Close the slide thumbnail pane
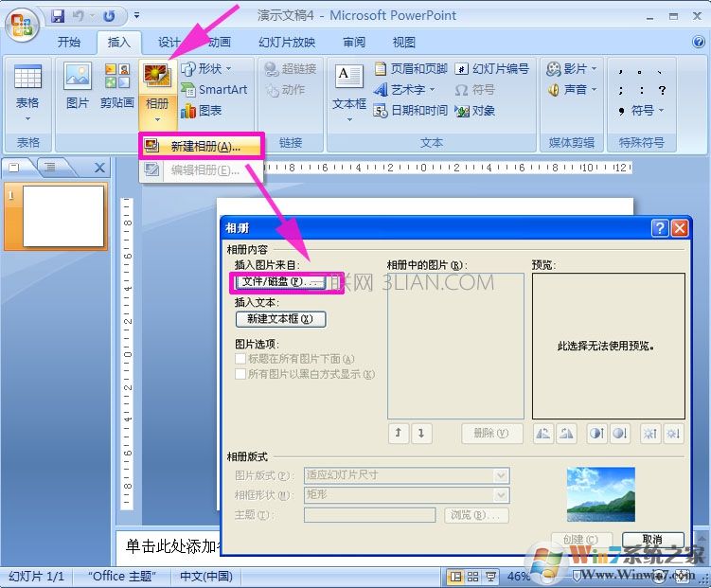The width and height of the screenshot is (711, 588). coord(99,168)
